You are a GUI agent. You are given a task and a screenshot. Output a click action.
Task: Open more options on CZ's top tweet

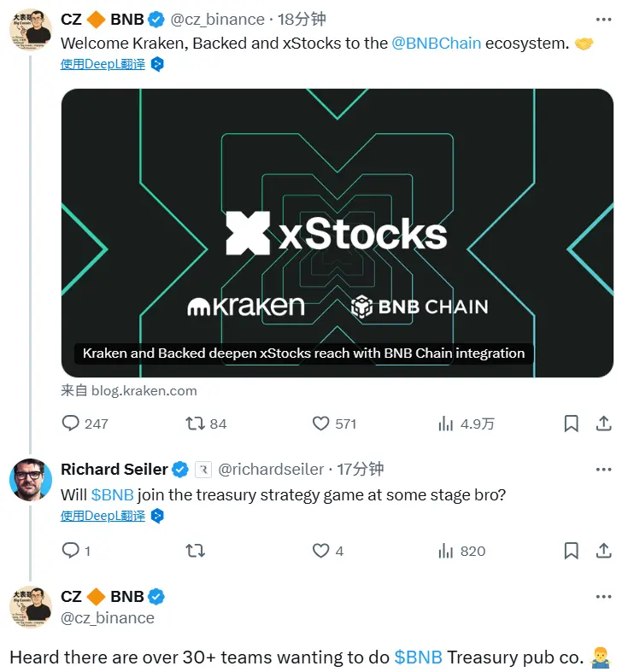tap(603, 19)
